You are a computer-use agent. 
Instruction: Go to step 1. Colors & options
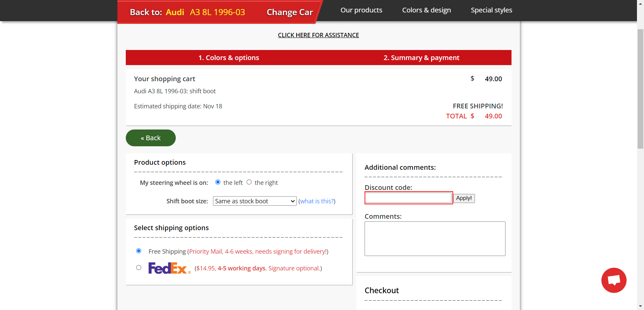(x=229, y=58)
